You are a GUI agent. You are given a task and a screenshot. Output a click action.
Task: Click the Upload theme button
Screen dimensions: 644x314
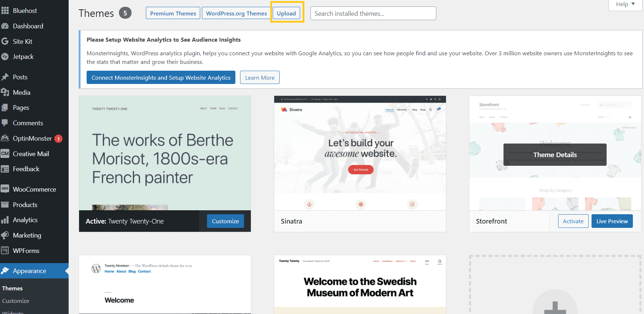(286, 13)
